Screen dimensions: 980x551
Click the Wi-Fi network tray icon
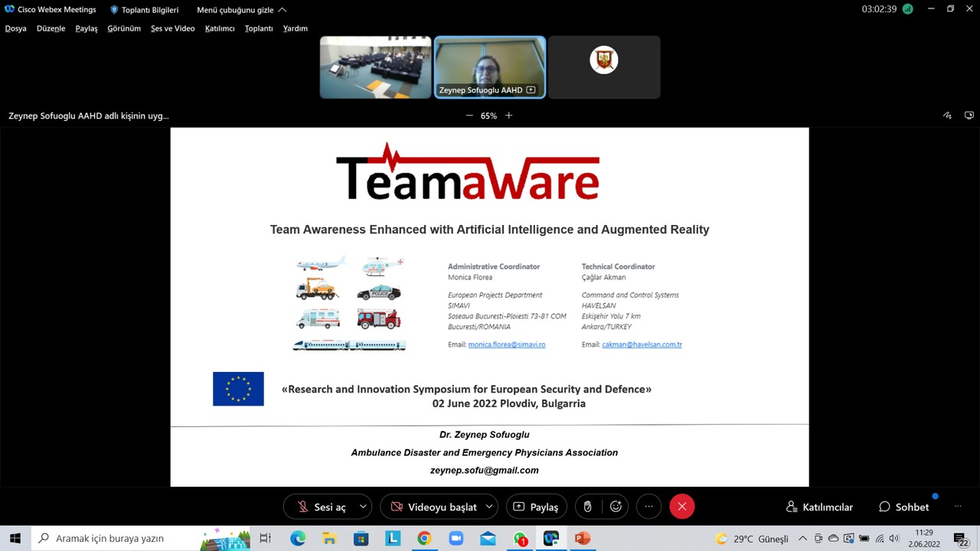(880, 539)
